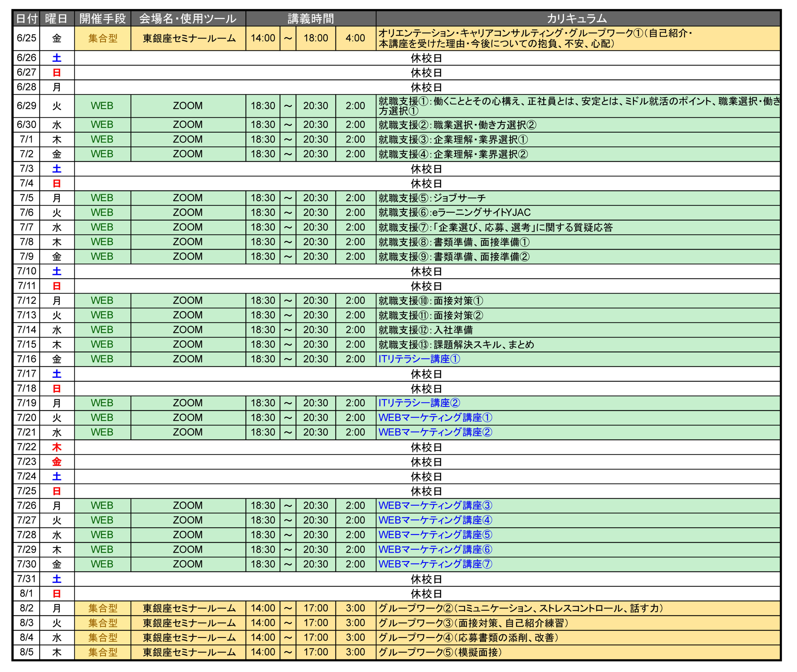Open the WEBマーケティング講座② link
Image resolution: width=797 pixels, height=672 pixels.
click(435, 433)
